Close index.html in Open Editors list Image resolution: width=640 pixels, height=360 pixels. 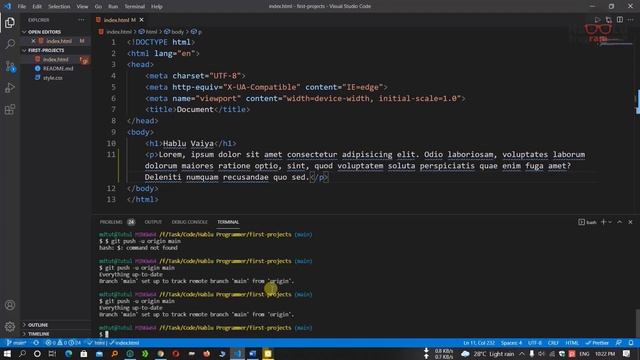click(33, 41)
